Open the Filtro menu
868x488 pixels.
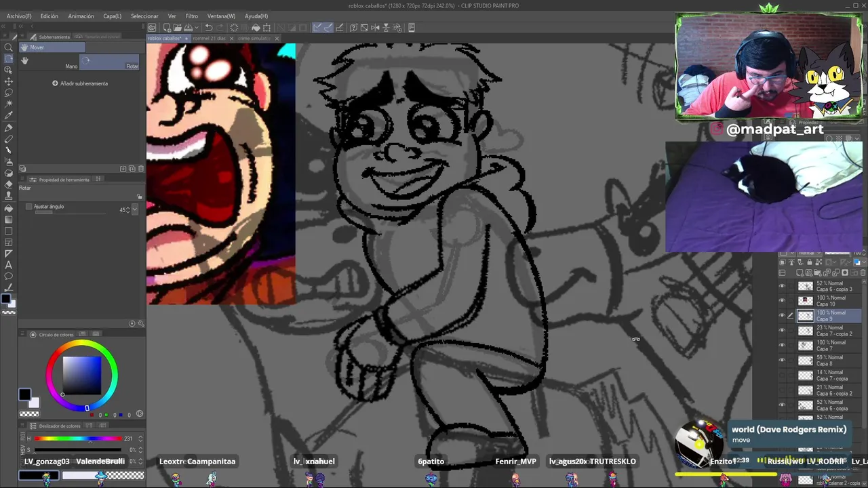click(192, 16)
